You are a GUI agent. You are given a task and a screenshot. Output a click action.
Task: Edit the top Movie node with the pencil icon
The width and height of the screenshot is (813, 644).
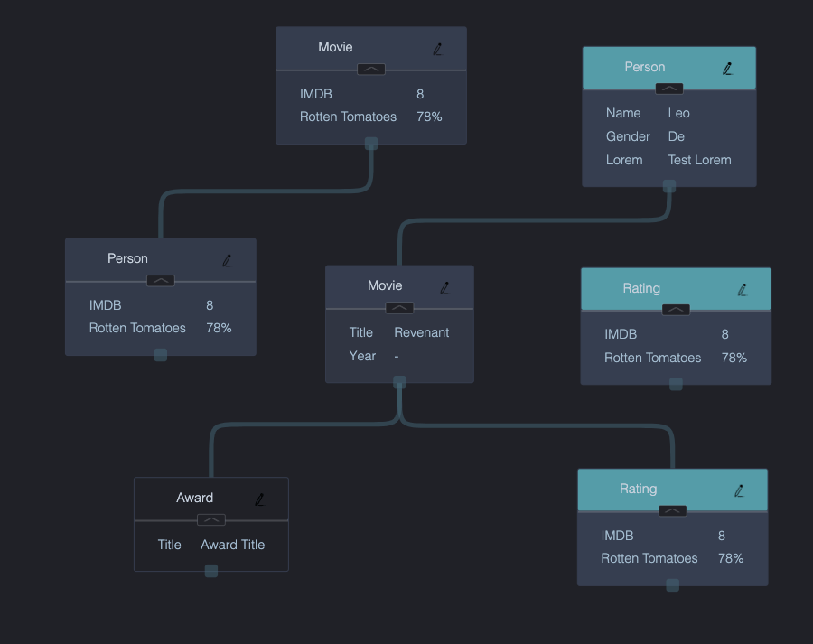437,49
